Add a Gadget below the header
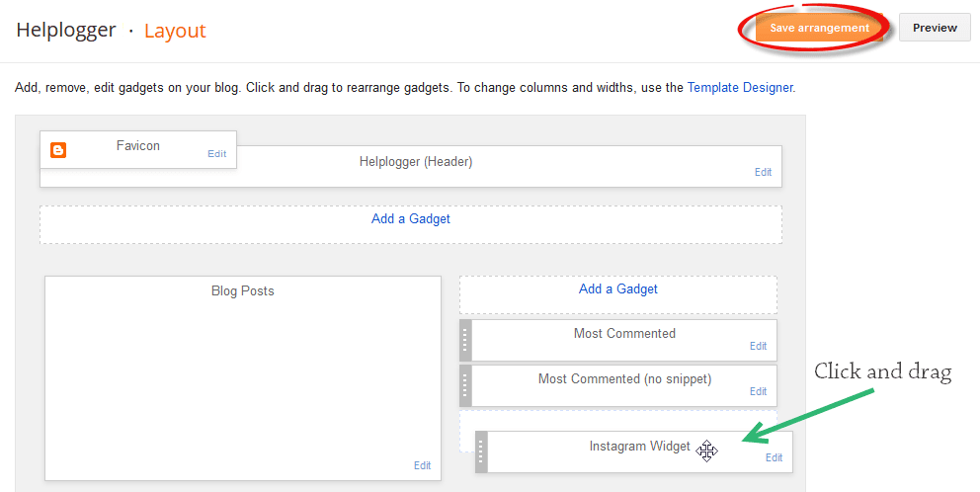 pos(410,219)
